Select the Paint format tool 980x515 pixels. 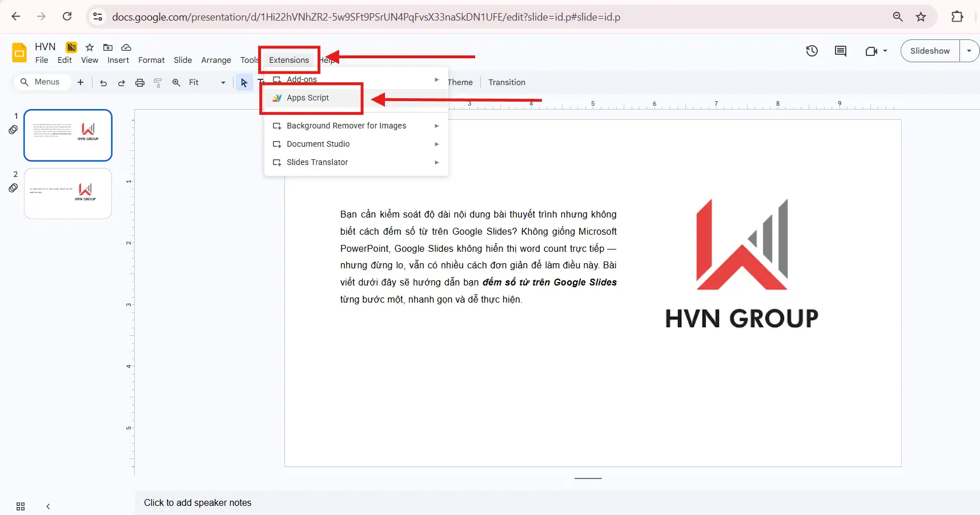coord(158,82)
